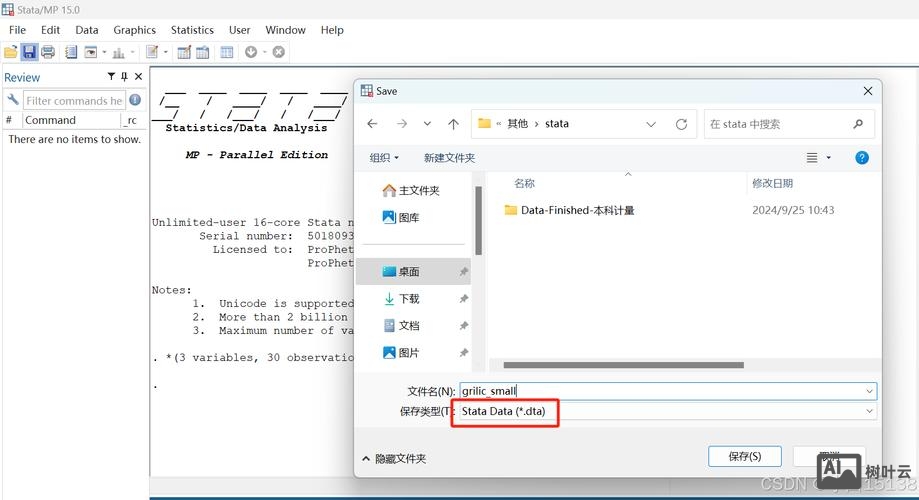Click the Filter commands input field

74,101
